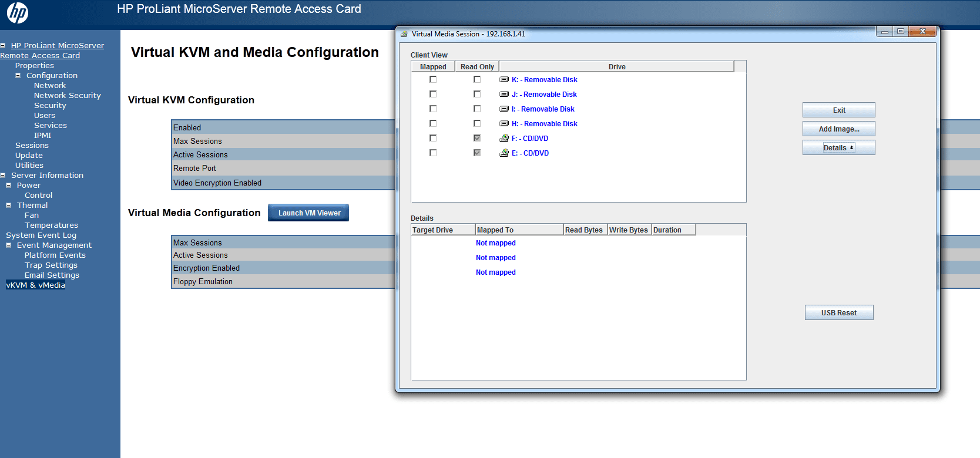Open the Network Security page

pos(68,95)
